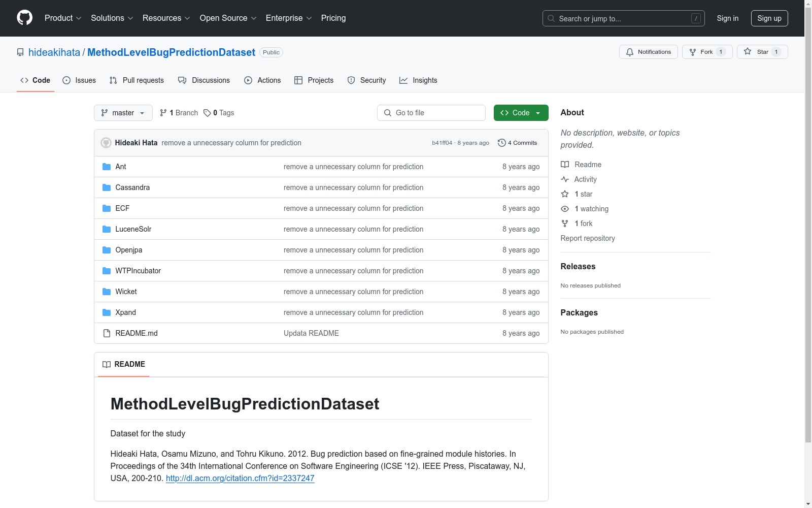Click the Updata README commit message
The width and height of the screenshot is (812, 508).
pyautogui.click(x=311, y=333)
